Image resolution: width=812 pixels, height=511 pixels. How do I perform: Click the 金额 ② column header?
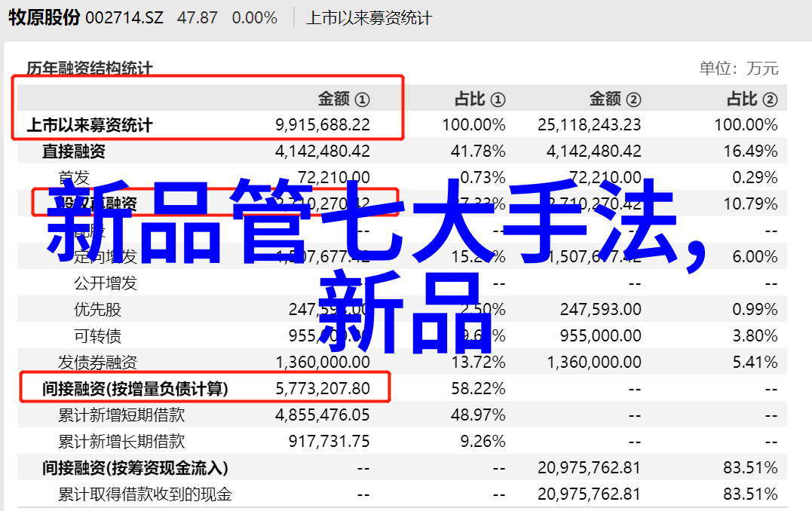(615, 99)
